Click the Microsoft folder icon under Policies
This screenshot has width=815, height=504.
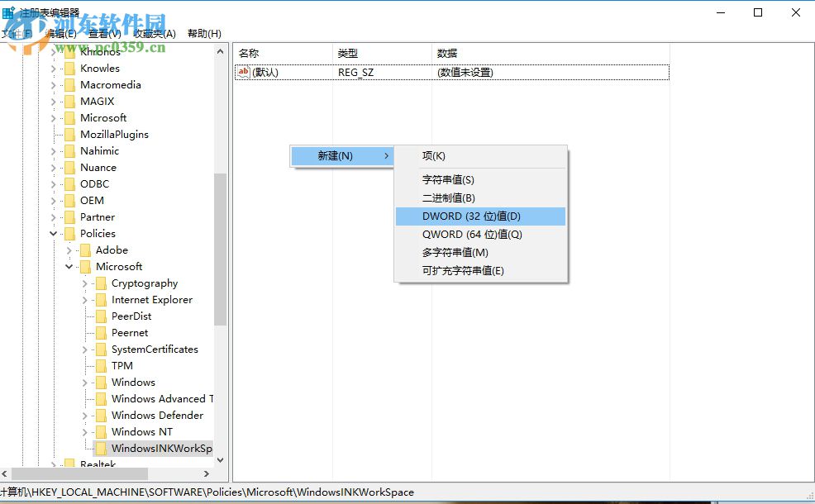point(88,266)
